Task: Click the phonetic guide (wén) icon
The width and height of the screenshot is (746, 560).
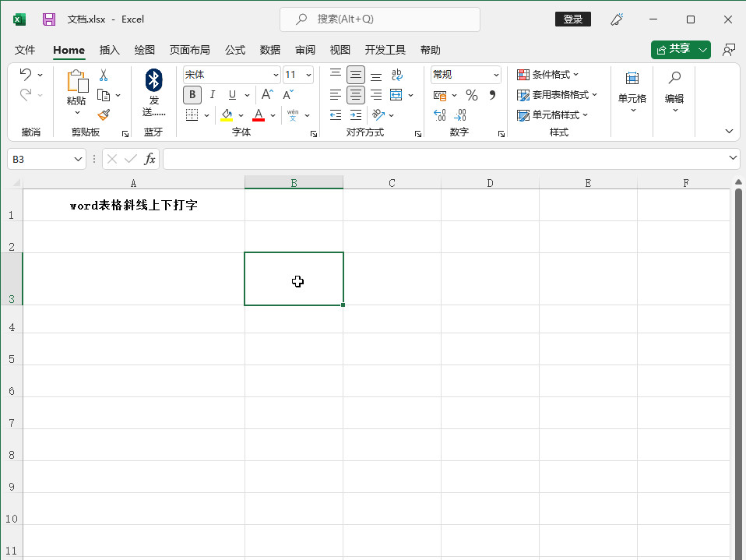Action: 293,114
